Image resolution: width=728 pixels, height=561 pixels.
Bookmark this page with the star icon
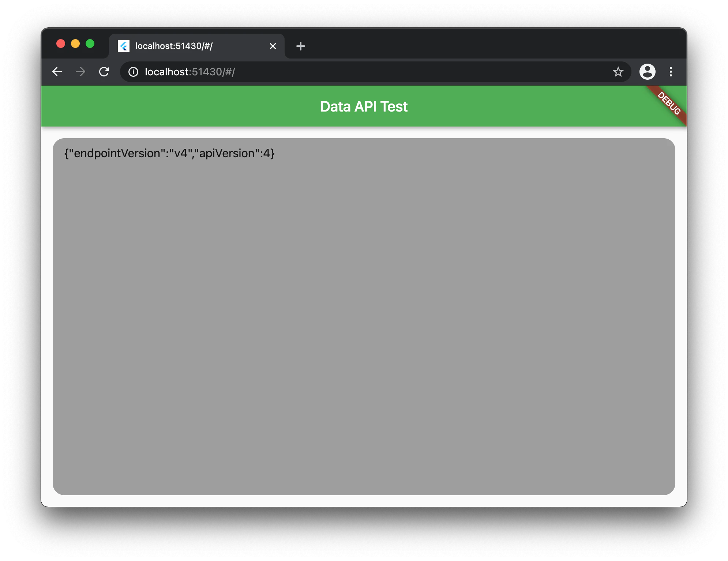click(x=618, y=72)
